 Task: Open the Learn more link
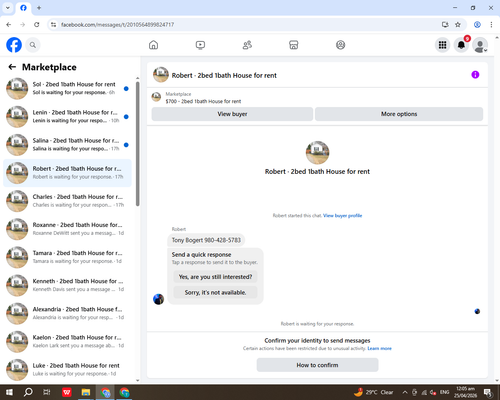(379, 348)
